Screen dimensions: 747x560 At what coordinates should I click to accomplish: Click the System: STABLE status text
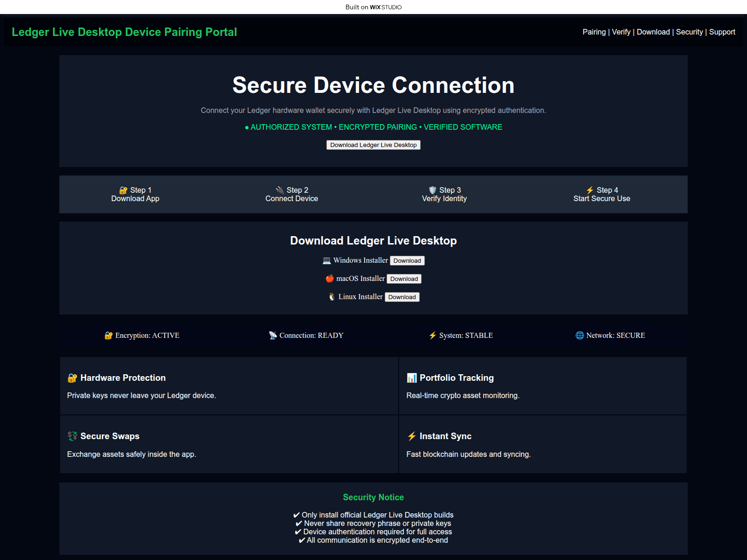coord(466,336)
